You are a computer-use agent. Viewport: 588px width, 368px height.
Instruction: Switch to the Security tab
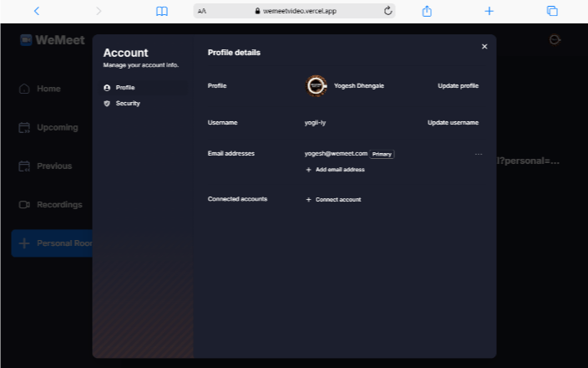tap(128, 103)
